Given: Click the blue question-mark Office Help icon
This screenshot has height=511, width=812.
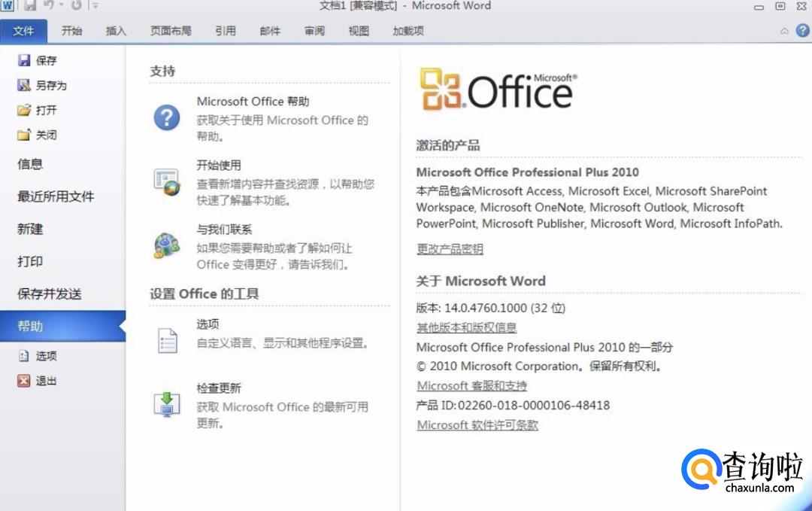Looking at the screenshot, I should [x=167, y=117].
